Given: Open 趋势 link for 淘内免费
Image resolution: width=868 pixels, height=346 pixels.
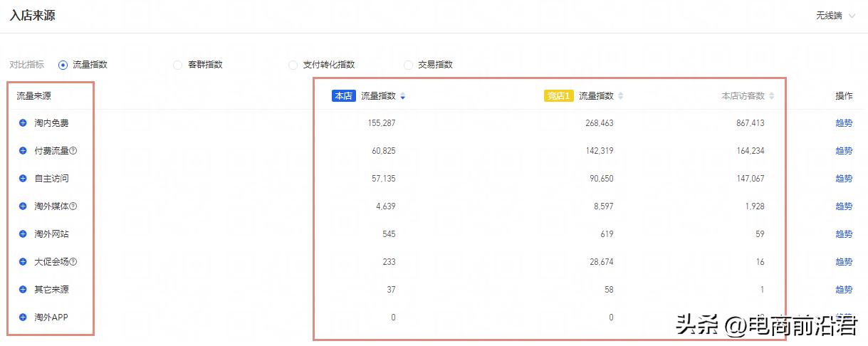Looking at the screenshot, I should coord(844,123).
